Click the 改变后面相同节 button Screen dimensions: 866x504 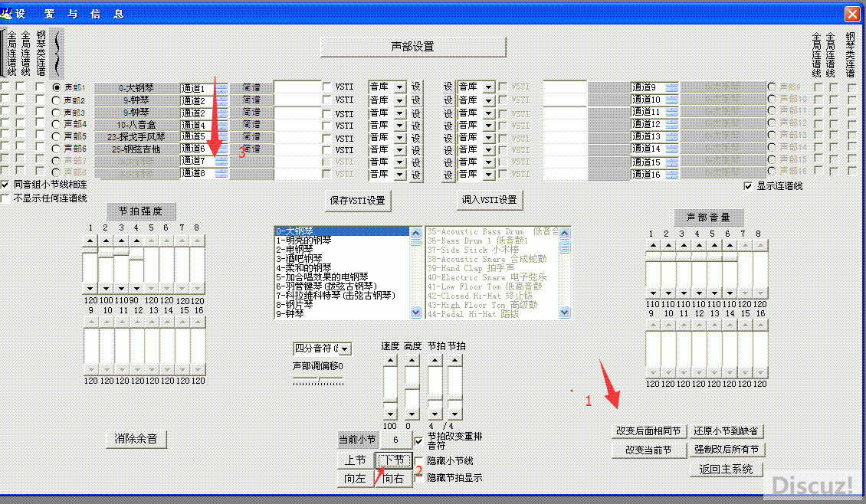649,430
